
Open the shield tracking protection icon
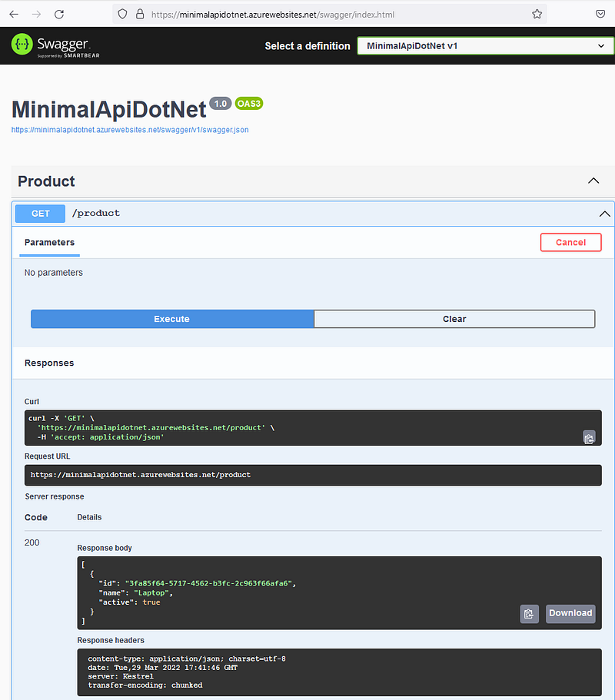coord(122,15)
